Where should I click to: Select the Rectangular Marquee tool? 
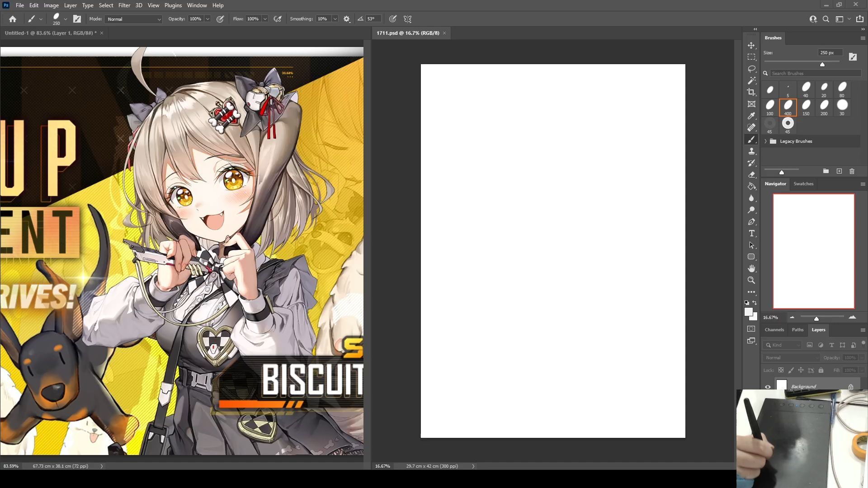751,57
